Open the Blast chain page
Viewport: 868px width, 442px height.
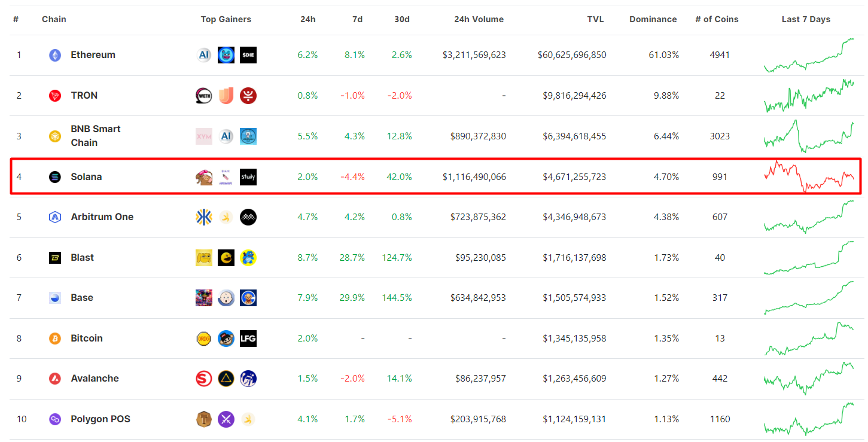click(82, 258)
